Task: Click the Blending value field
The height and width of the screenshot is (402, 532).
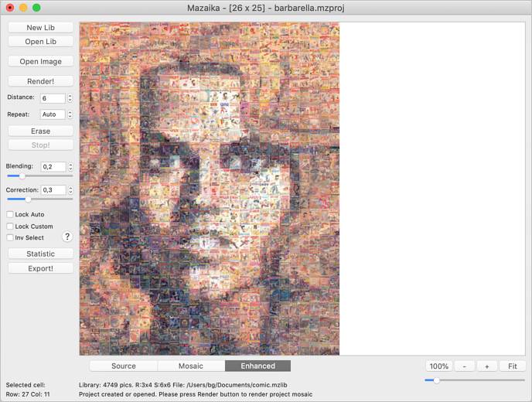Action: 53,166
